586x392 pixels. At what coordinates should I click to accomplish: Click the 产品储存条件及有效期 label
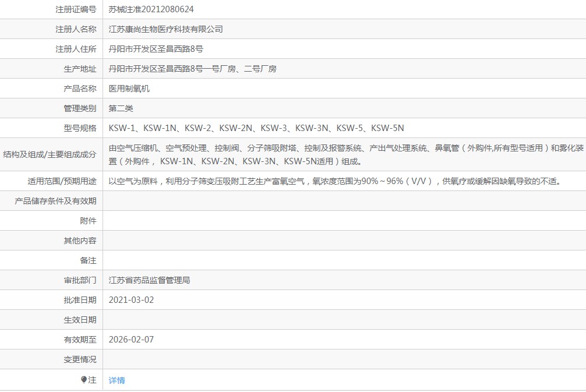pyautogui.click(x=55, y=201)
